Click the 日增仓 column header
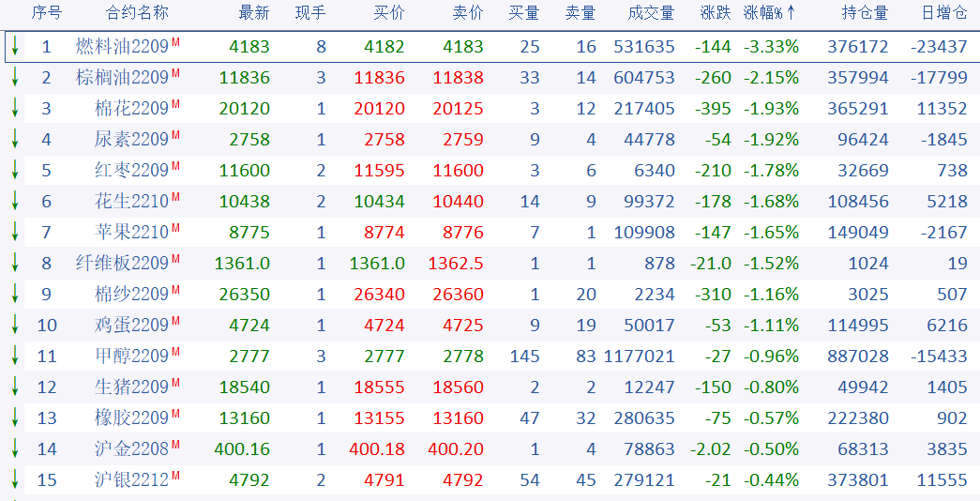 [943, 13]
